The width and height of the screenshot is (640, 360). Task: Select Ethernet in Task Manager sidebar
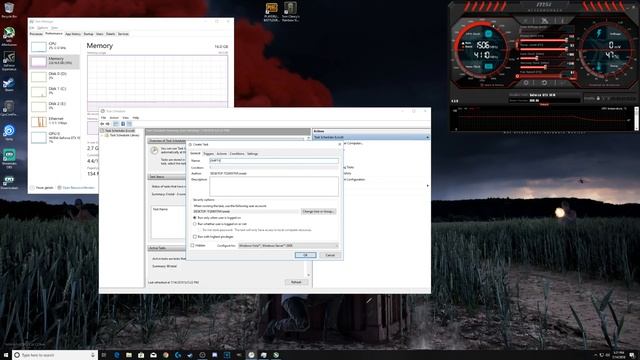(55, 121)
